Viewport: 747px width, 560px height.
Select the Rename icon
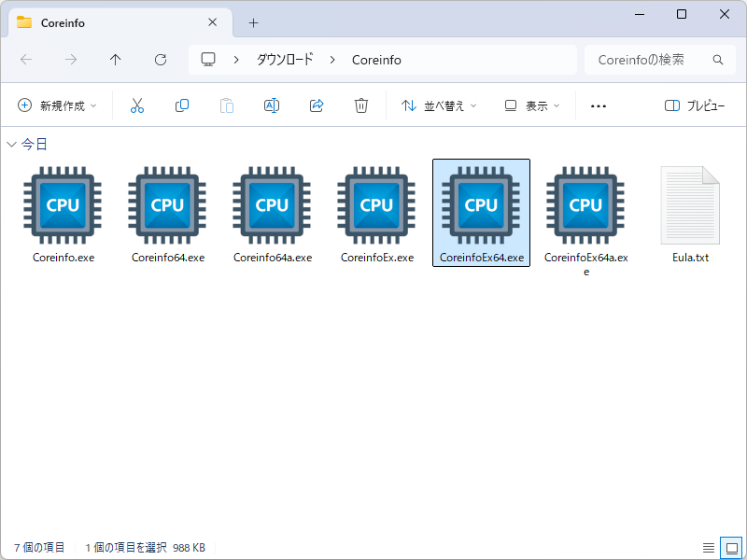coord(272,105)
